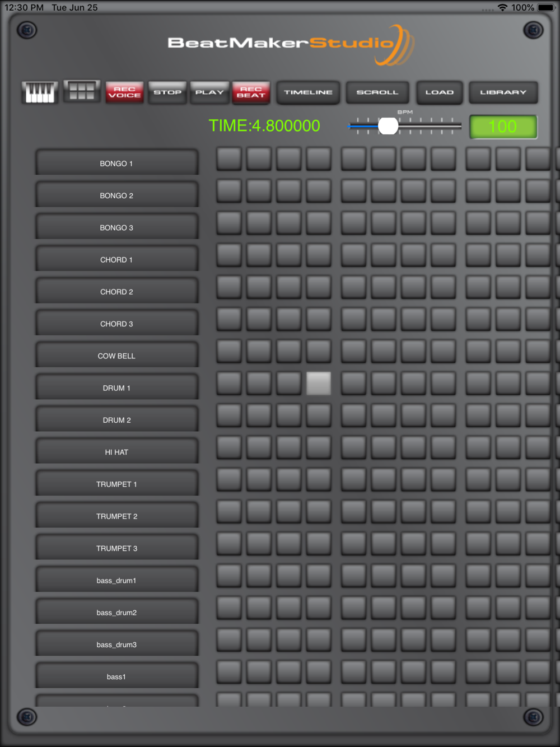Toggle the sixth step on TRUMPET 3

(x=384, y=544)
